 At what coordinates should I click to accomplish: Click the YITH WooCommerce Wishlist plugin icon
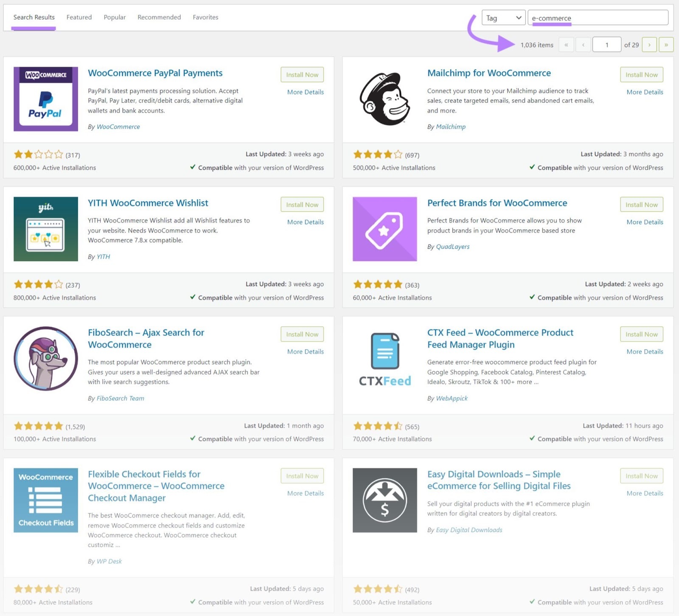pyautogui.click(x=45, y=229)
